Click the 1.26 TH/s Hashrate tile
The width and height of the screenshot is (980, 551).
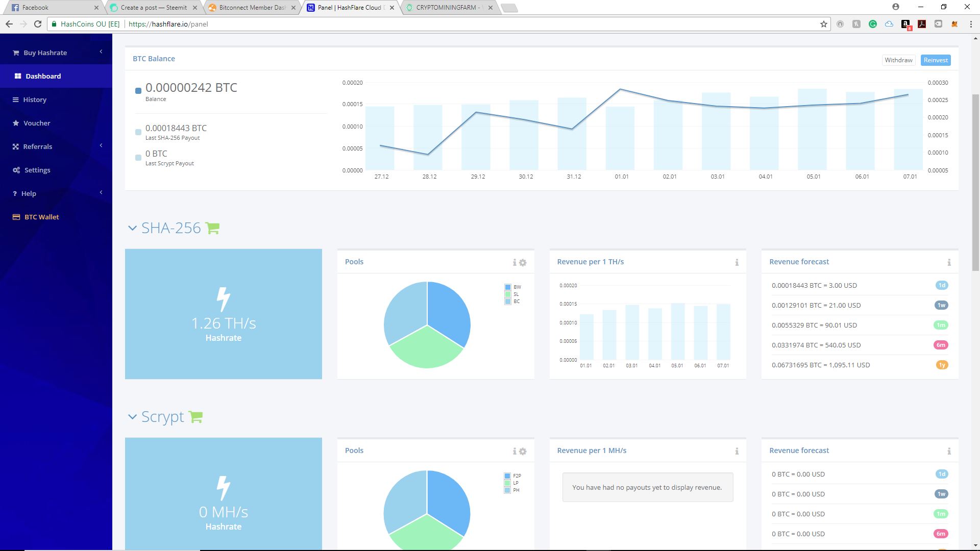(x=224, y=314)
